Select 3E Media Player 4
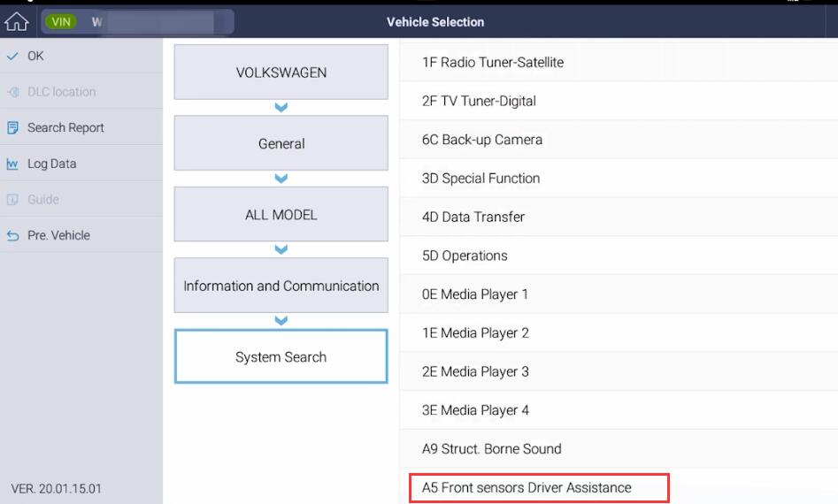Image resolution: width=838 pixels, height=504 pixels. click(619, 410)
